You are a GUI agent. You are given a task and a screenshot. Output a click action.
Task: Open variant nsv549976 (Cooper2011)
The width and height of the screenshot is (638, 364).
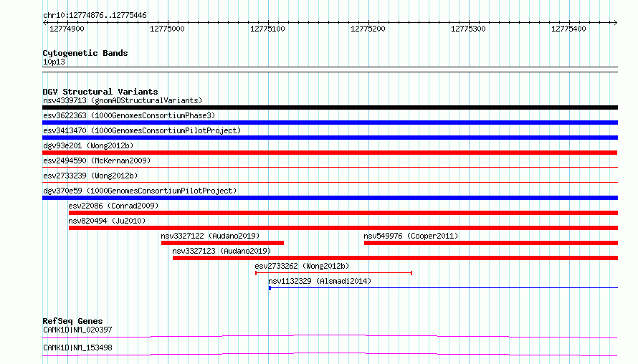pyautogui.click(x=411, y=236)
